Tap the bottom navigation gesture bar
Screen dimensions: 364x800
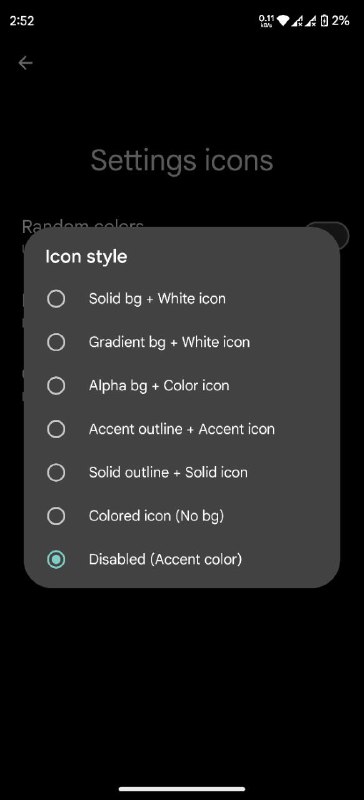click(x=182, y=789)
